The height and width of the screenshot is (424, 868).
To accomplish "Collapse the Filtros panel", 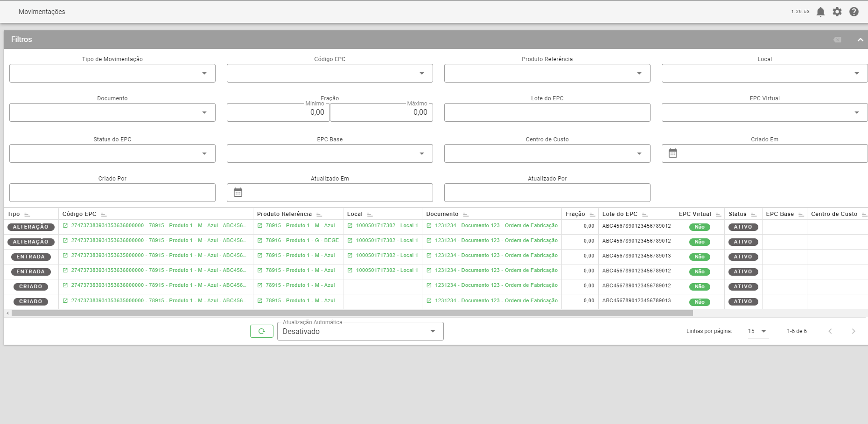I will pyautogui.click(x=860, y=40).
